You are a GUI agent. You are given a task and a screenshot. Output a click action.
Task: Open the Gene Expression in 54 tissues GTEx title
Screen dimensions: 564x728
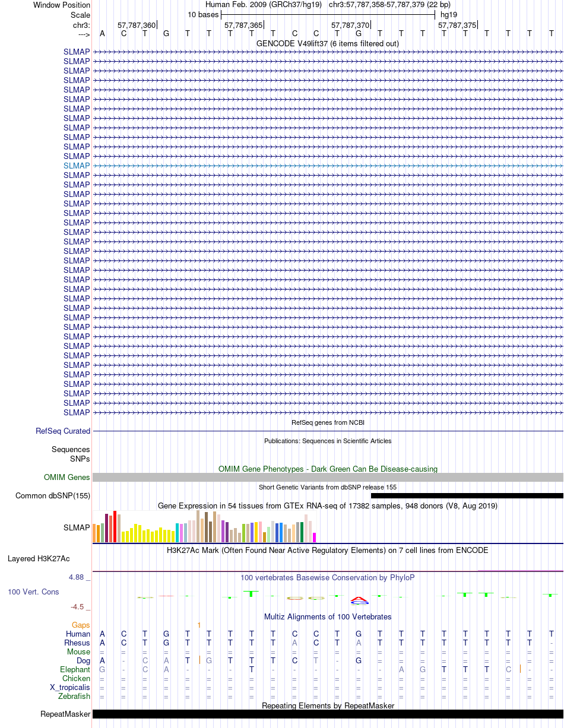pos(328,506)
